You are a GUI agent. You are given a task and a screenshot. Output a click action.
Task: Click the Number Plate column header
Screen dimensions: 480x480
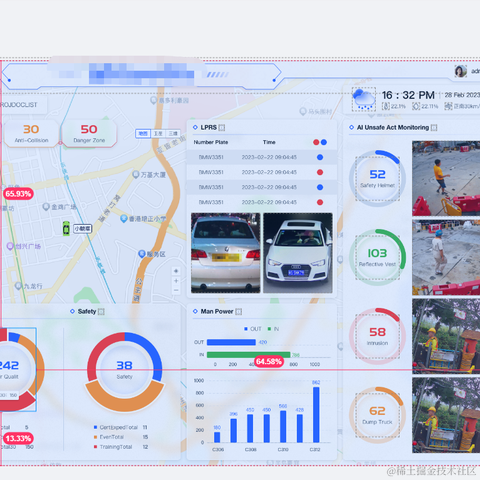pos(211,142)
